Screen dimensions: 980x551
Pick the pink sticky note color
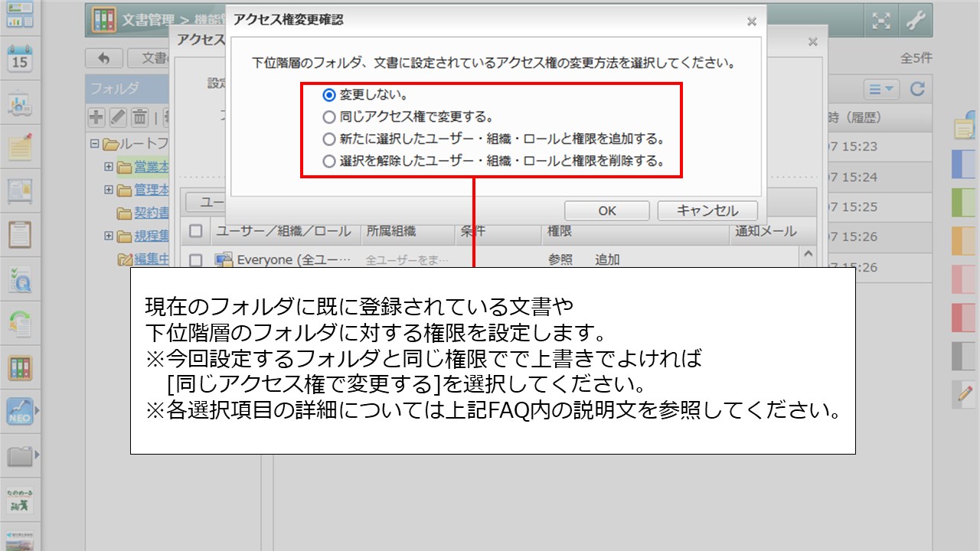(x=962, y=279)
